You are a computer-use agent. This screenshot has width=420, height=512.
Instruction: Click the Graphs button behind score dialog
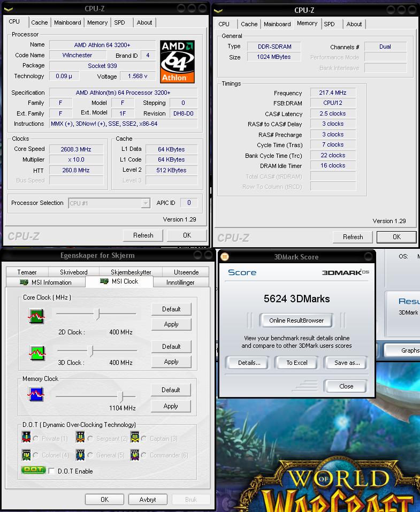pyautogui.click(x=402, y=350)
